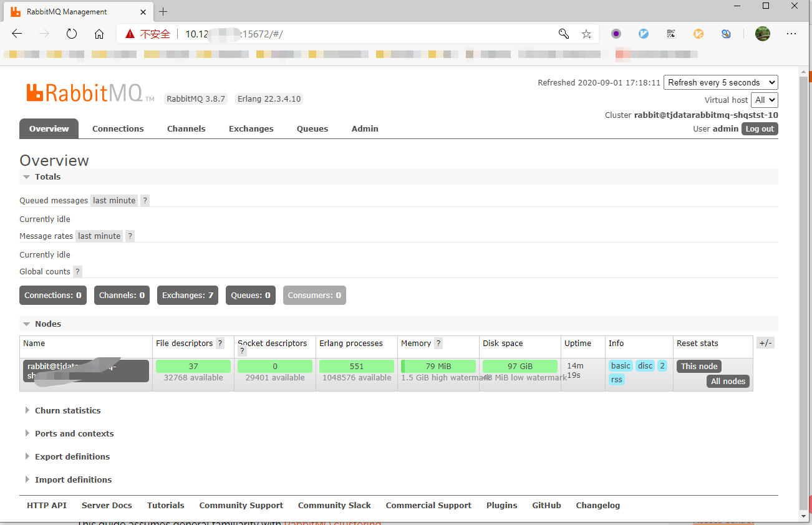Open the browser profile avatar
This screenshot has height=525, width=812.
tap(762, 34)
